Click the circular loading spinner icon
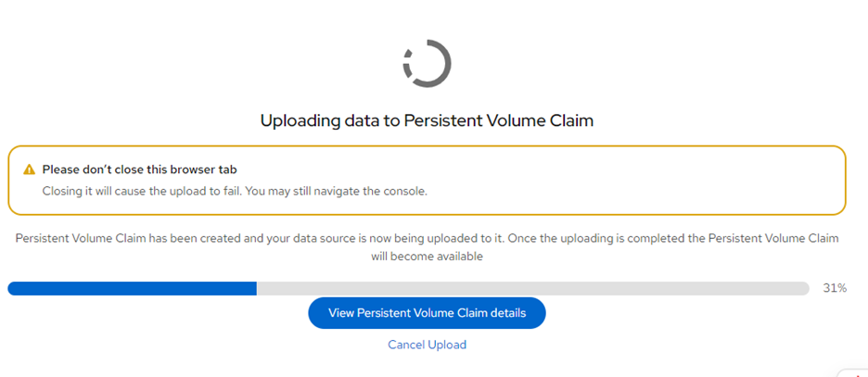 427,63
